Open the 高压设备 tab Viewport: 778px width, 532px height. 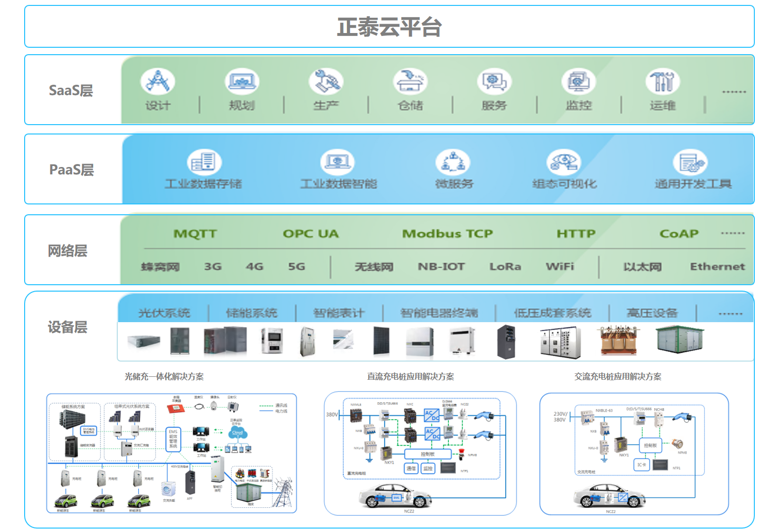[x=652, y=313]
